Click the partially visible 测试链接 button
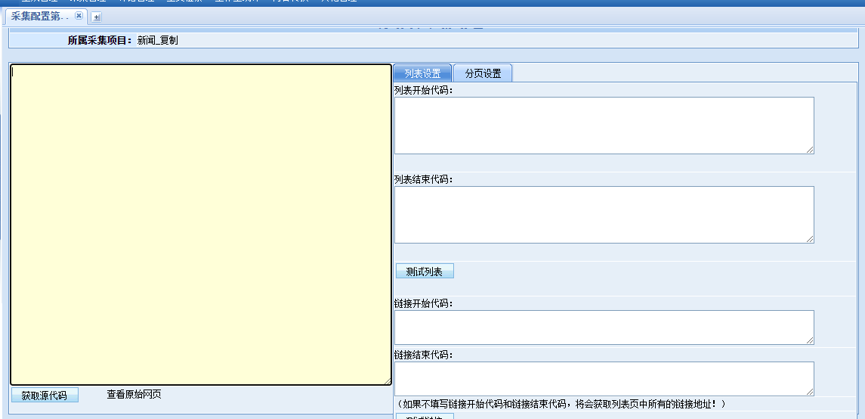 coord(425,415)
